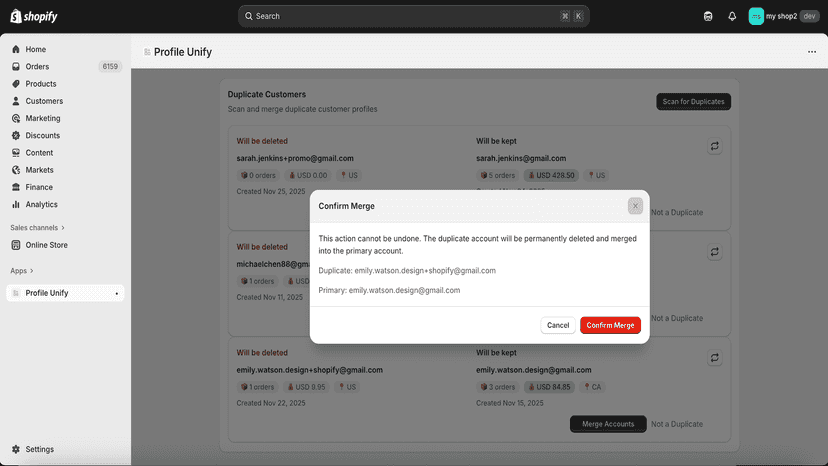Cancel the merge confirmation
This screenshot has height=466, width=828.
point(558,325)
